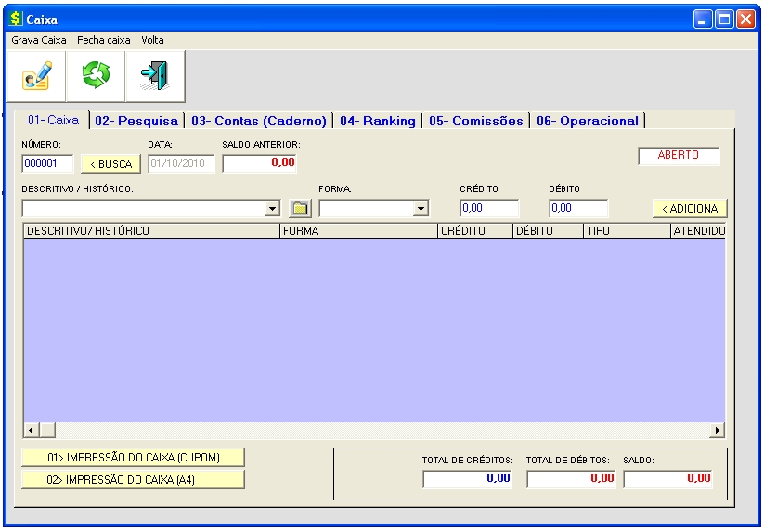Click 01> Impressão do Caixa (Cupom)

(133, 457)
